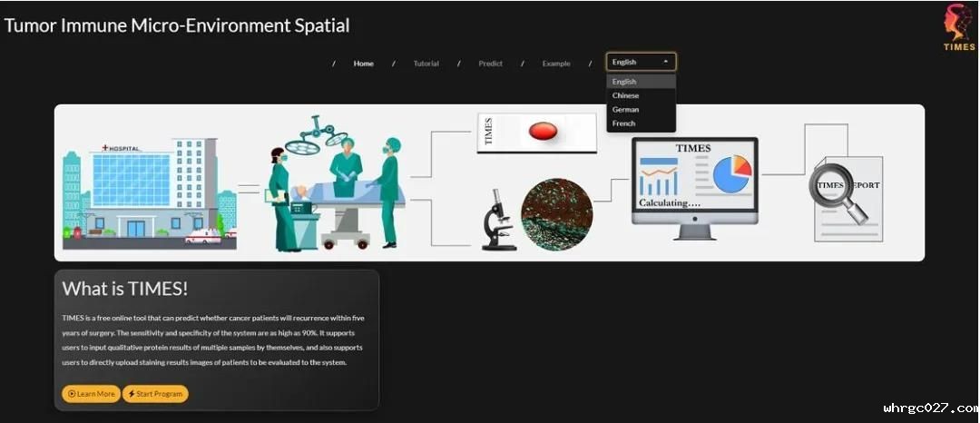Image resolution: width=980 pixels, height=423 pixels.
Task: Click 'Tumor Immune Micro-Environment Spatial' title
Action: [x=177, y=25]
